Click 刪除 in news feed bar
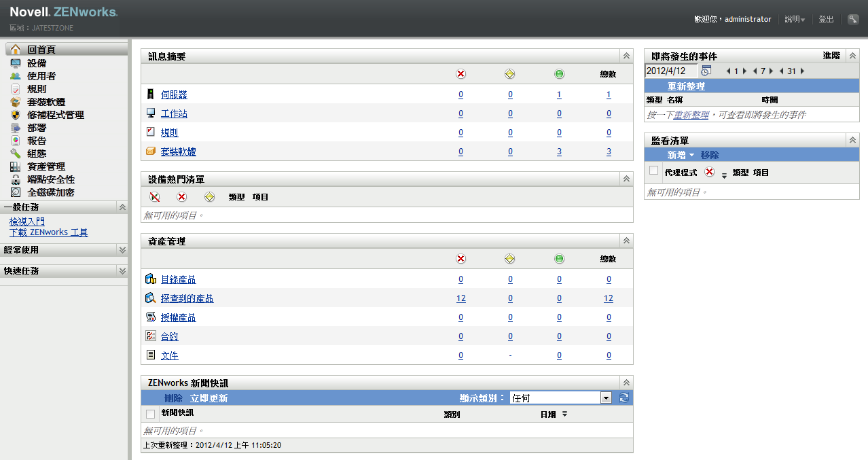868x460 pixels. pyautogui.click(x=174, y=398)
